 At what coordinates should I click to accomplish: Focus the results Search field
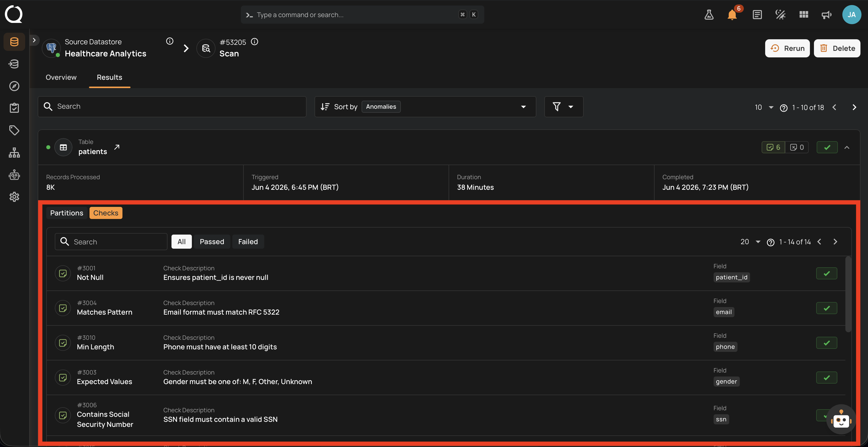point(172,107)
